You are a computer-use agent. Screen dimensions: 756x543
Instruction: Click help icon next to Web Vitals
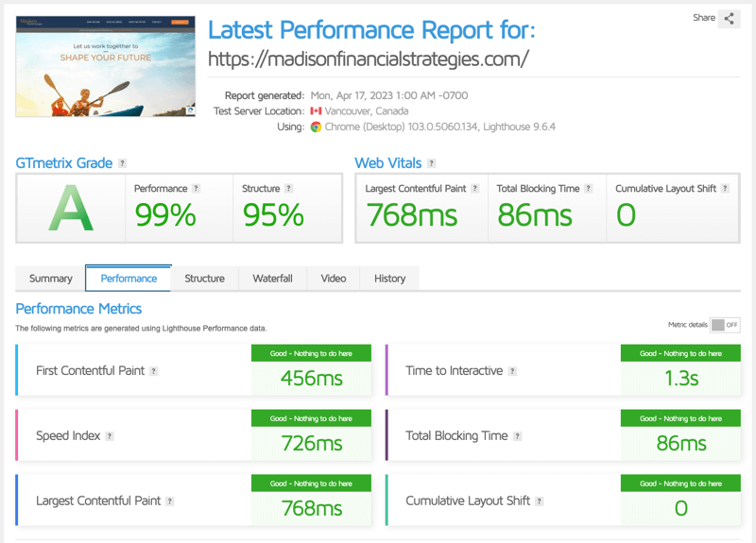[x=431, y=163]
